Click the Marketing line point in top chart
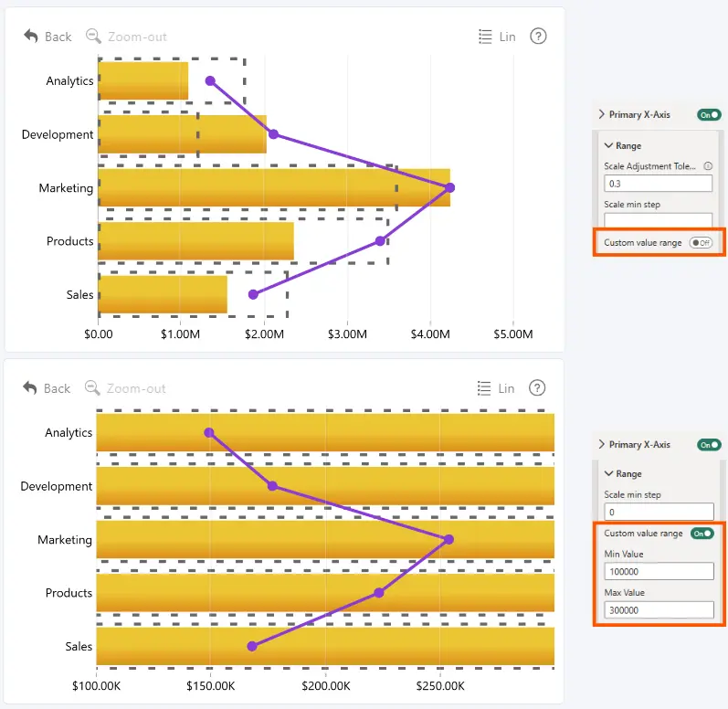Image resolution: width=728 pixels, height=709 pixels. (x=450, y=187)
